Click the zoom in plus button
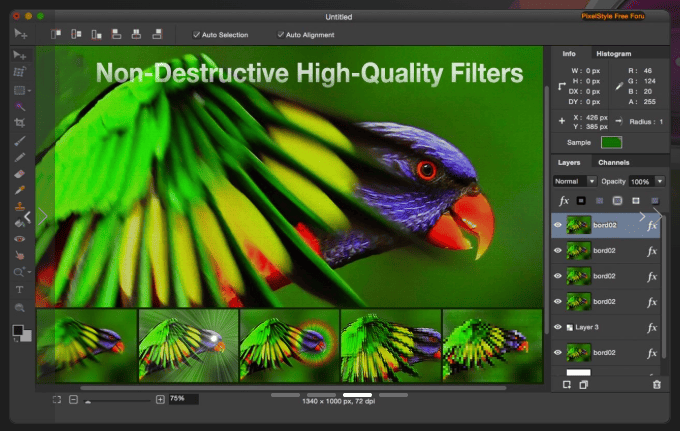The width and height of the screenshot is (680, 431). pos(160,399)
